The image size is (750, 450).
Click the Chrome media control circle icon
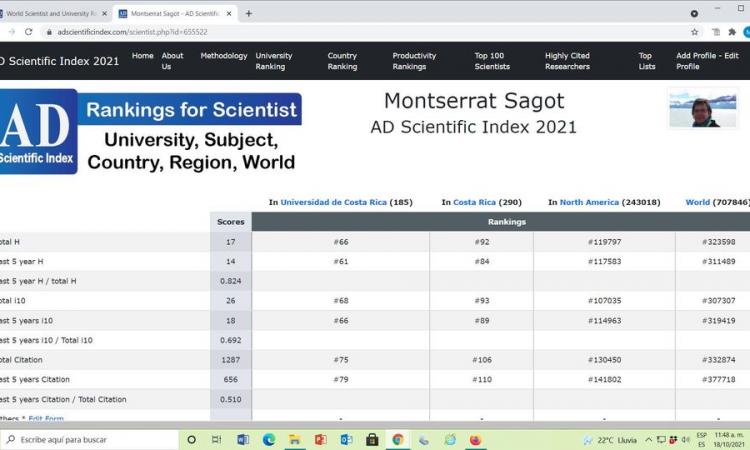coord(694,13)
